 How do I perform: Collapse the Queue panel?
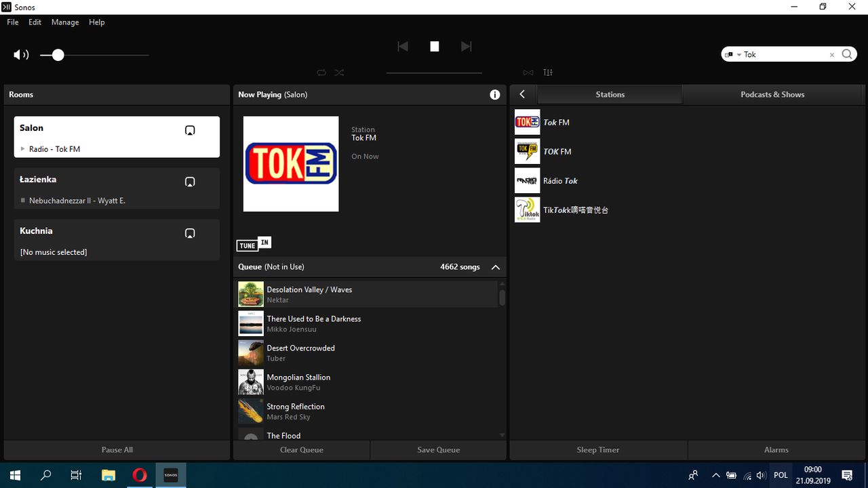tap(496, 267)
